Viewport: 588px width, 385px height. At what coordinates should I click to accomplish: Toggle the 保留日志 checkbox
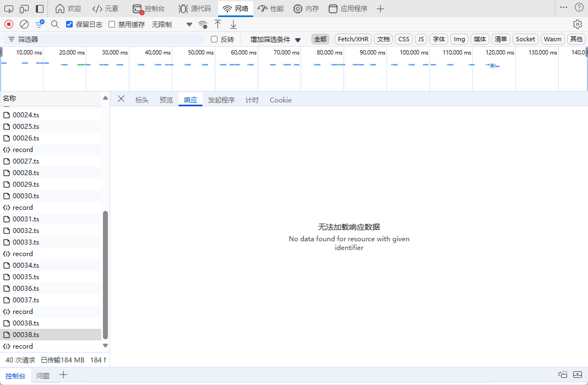[x=69, y=24]
